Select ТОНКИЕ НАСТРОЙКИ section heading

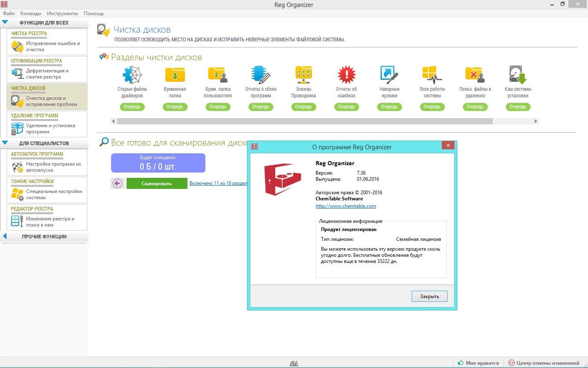32,182
